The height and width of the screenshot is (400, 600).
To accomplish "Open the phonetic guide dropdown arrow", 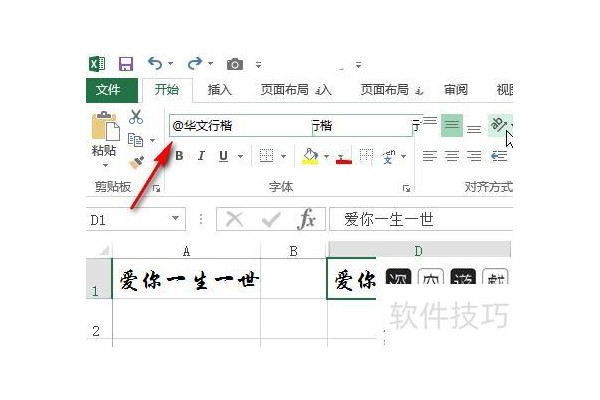I will pyautogui.click(x=403, y=156).
